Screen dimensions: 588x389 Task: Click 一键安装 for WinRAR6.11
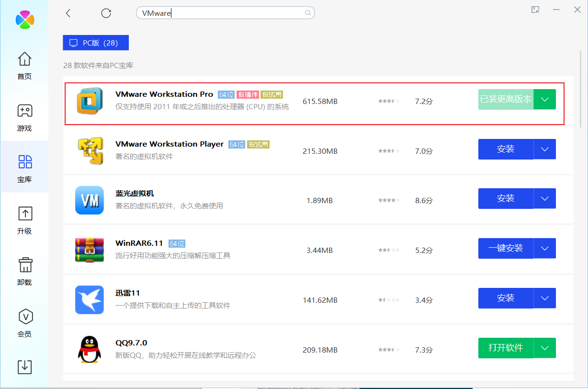(506, 248)
